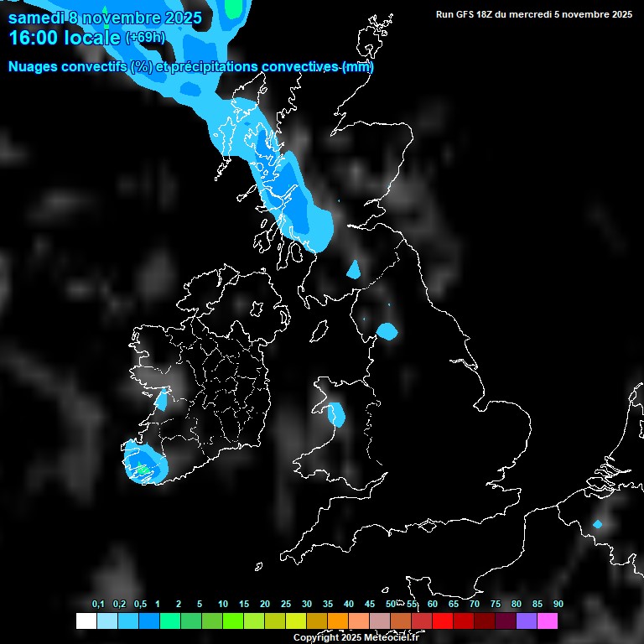Click the bright red 60 legend swatch

pyautogui.click(x=442, y=621)
